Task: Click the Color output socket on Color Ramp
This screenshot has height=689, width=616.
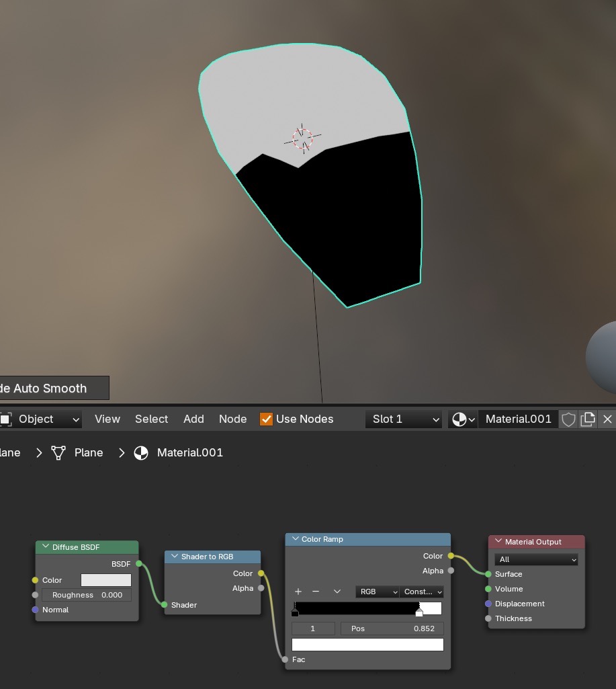Action: coord(451,556)
